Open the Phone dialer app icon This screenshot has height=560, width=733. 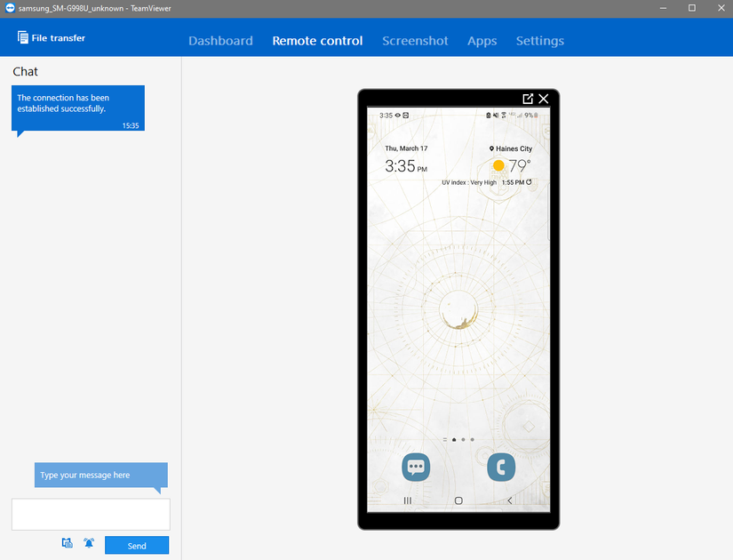(x=501, y=467)
